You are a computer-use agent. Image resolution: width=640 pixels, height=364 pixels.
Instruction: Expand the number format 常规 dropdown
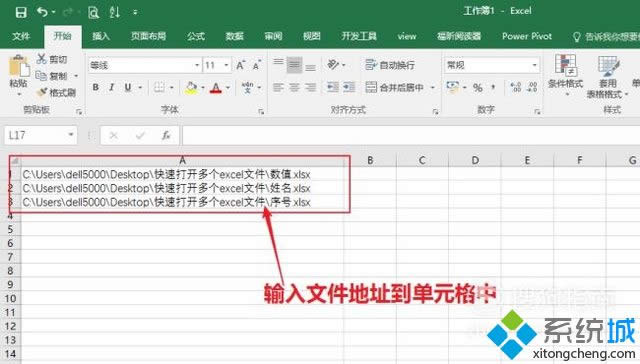pyautogui.click(x=534, y=65)
